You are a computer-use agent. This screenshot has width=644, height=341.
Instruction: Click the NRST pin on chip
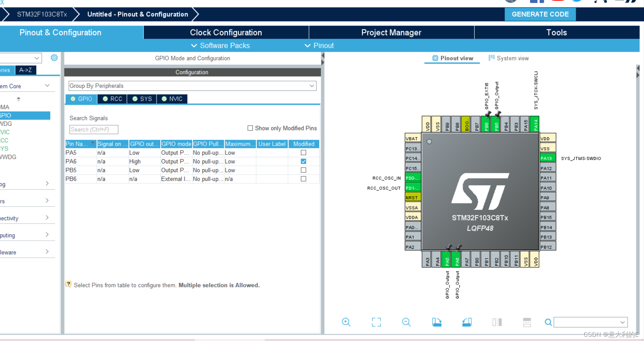point(412,197)
